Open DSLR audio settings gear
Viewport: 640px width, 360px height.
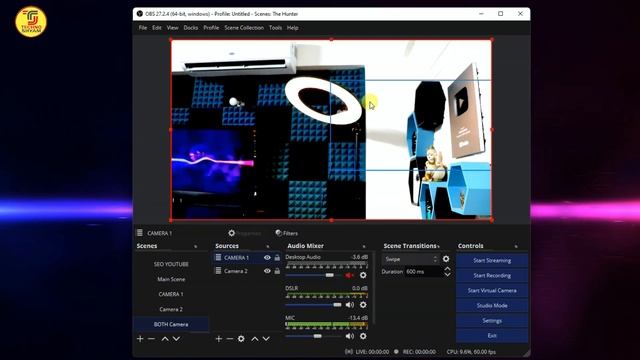point(363,305)
